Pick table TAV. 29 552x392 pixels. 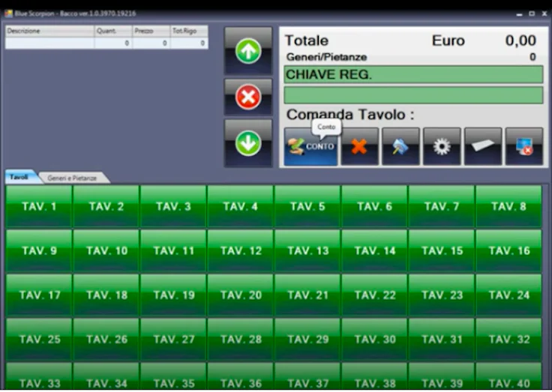click(307, 340)
